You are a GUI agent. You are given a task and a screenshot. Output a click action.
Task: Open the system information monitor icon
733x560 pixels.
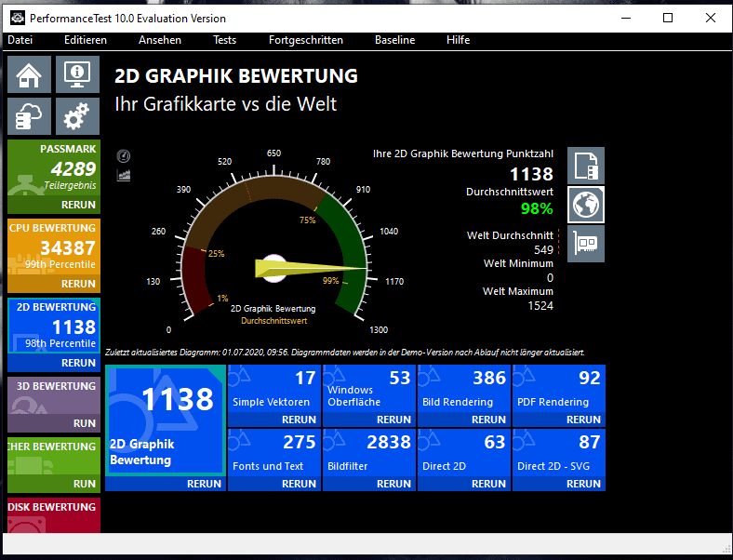(x=77, y=74)
